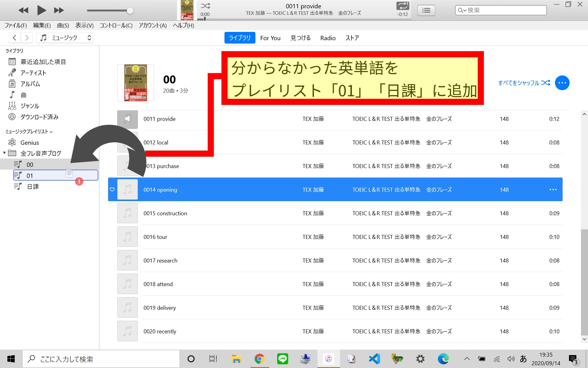Viewport: 588px width, 368px height.
Task: Click the search field
Action: click(x=501, y=10)
